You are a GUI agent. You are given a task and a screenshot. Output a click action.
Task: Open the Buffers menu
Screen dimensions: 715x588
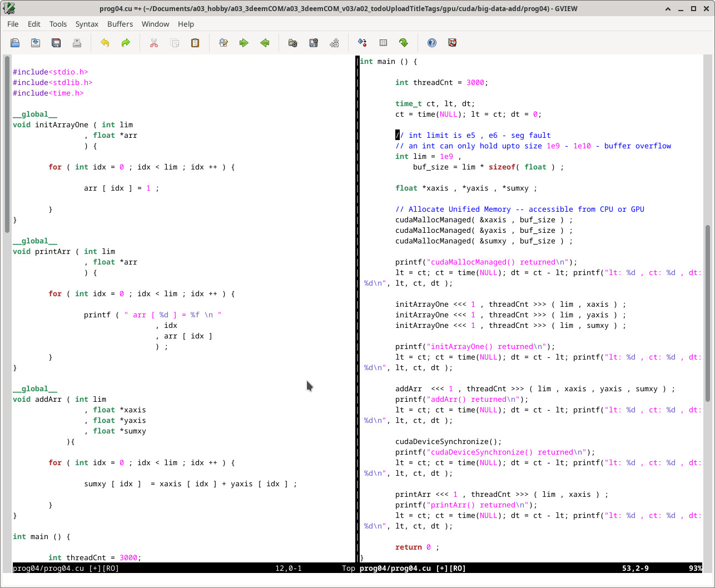click(120, 24)
